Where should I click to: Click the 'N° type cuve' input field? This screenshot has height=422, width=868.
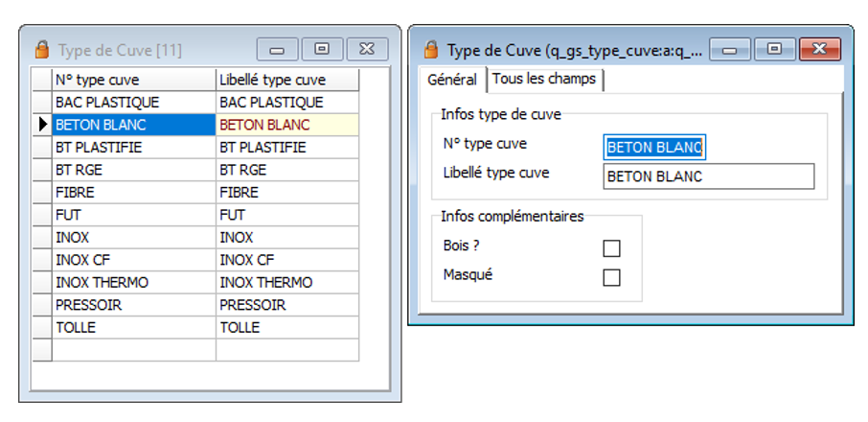click(x=654, y=147)
